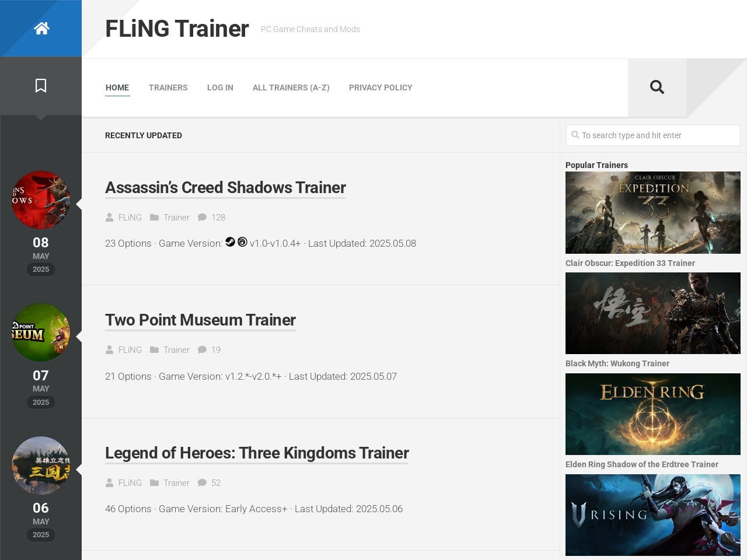Click the FLiNG Trainer site title
The height and width of the screenshot is (560, 747).
[x=177, y=29]
